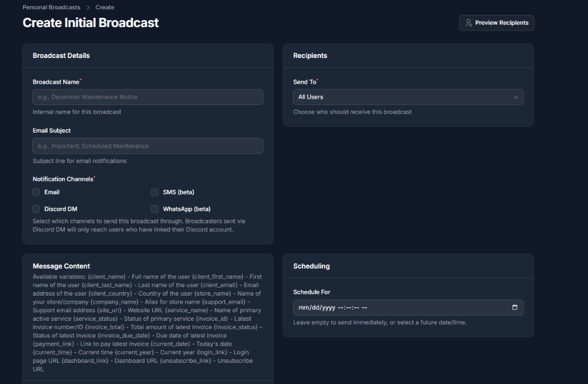Toggle the WhatsApp (beta) checkbox
The image size is (588, 384).
tap(154, 208)
